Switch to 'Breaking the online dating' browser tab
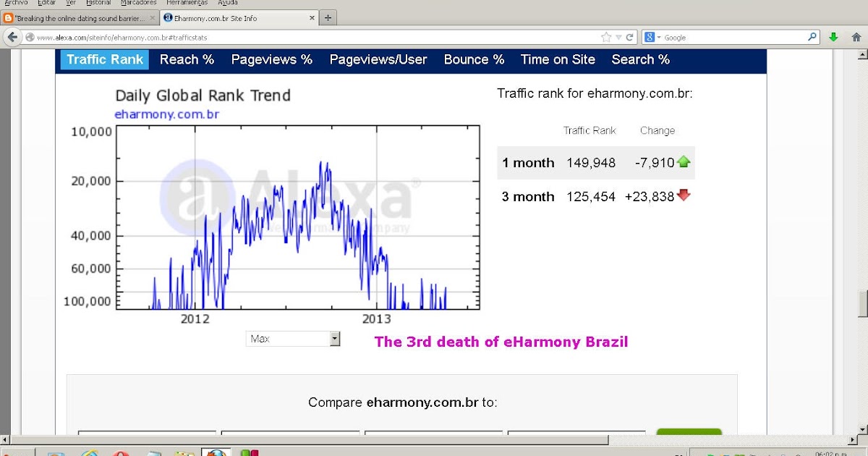Screen dimensions: 868x456 coord(80,18)
